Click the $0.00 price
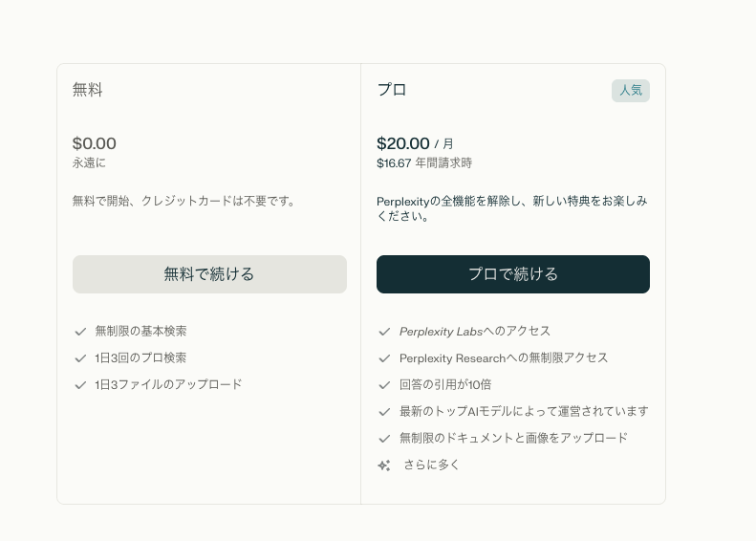 (94, 143)
